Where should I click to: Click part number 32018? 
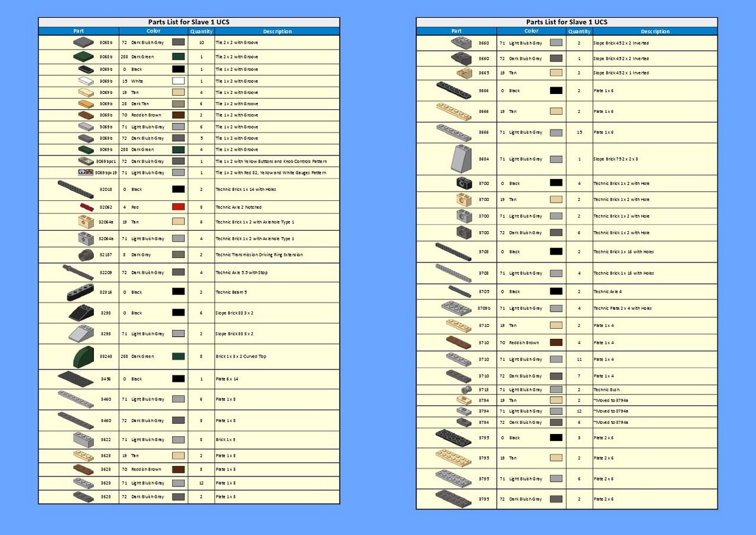point(106,189)
